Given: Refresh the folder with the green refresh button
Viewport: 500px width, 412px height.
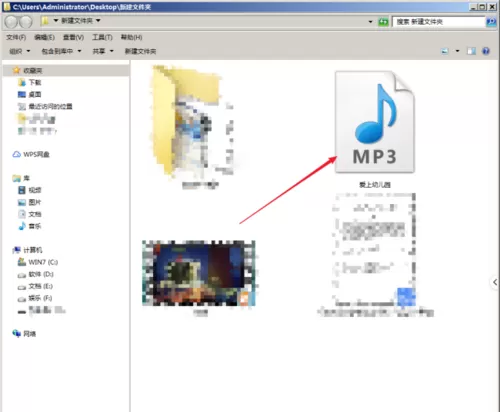Looking at the screenshot, I should pyautogui.click(x=383, y=22).
